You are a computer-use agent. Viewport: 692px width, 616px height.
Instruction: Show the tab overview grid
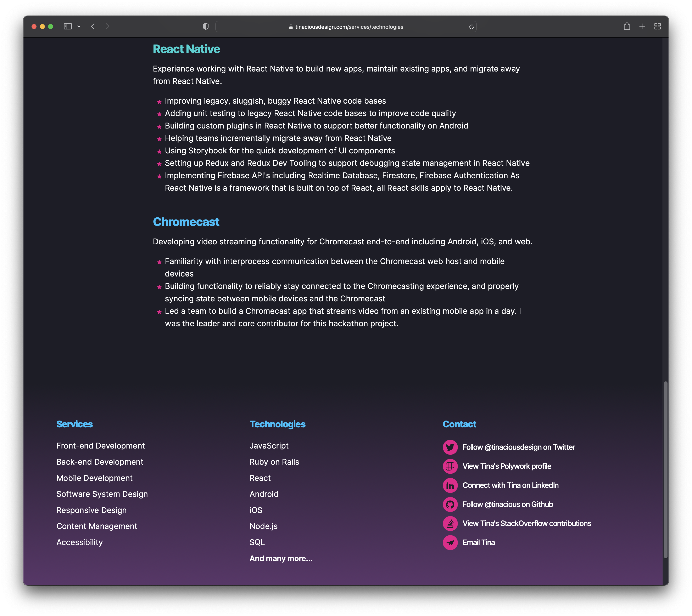coord(657,26)
